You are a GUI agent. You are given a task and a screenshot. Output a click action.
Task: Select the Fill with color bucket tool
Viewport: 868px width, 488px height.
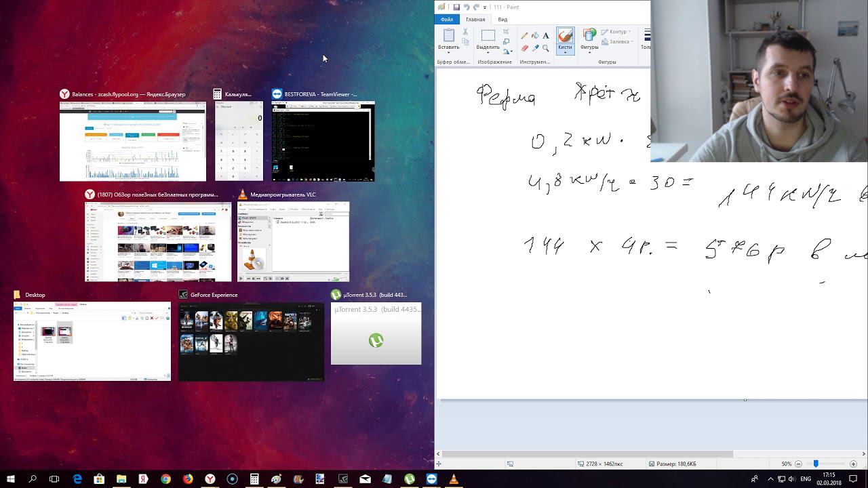tap(535, 36)
